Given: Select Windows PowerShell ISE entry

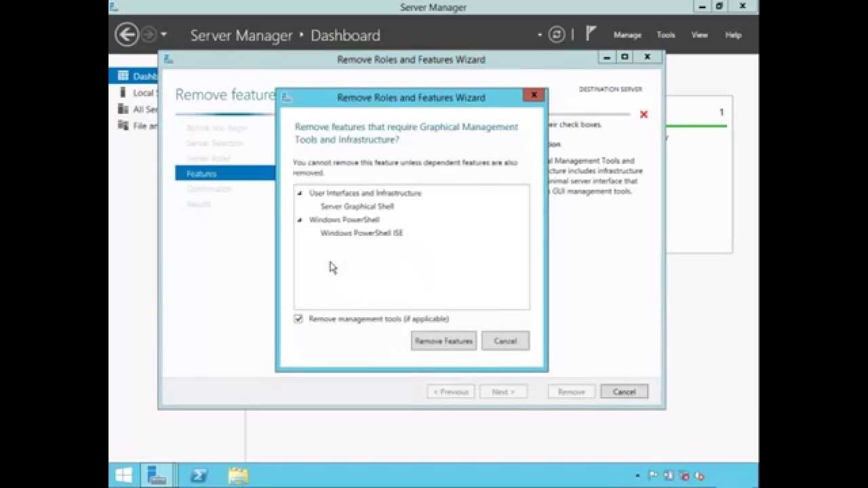Looking at the screenshot, I should click(x=361, y=232).
